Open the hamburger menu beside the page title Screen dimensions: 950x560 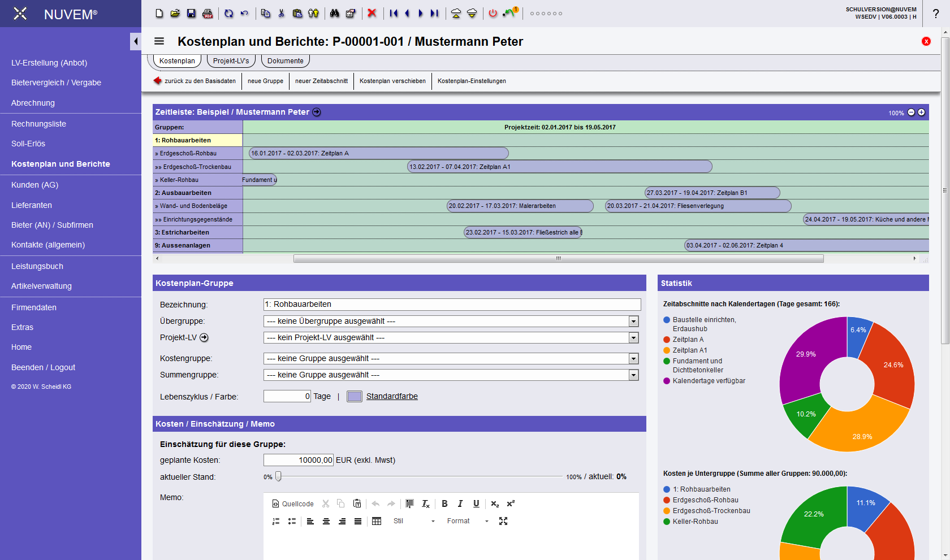click(159, 41)
